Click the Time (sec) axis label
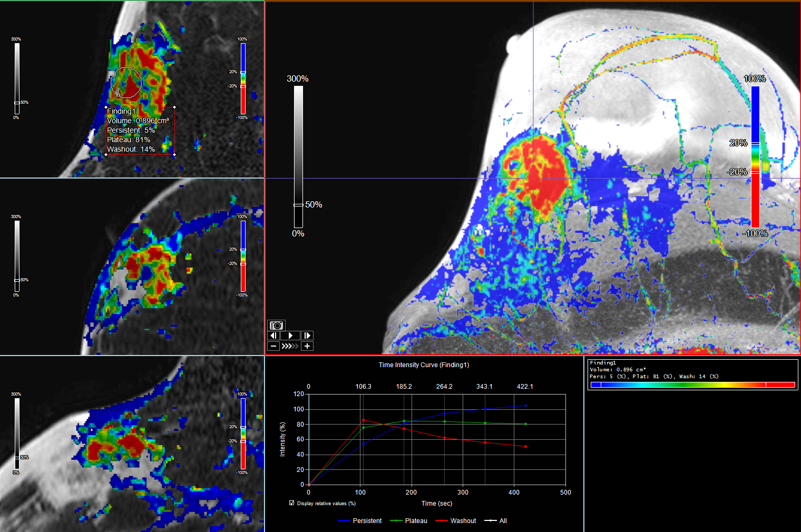Image resolution: width=801 pixels, height=532 pixels. 437,504
